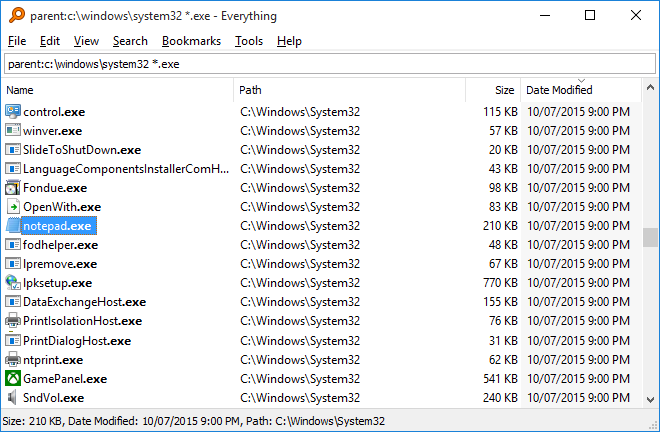Image resolution: width=660 pixels, height=432 pixels.
Task: Click the date modified of SndVol.exe
Action: click(x=578, y=397)
